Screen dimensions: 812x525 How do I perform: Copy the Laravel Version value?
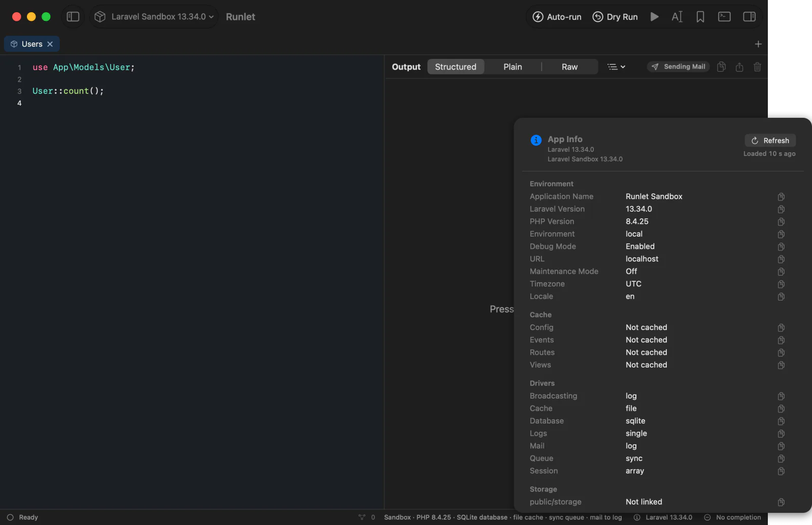coord(781,209)
